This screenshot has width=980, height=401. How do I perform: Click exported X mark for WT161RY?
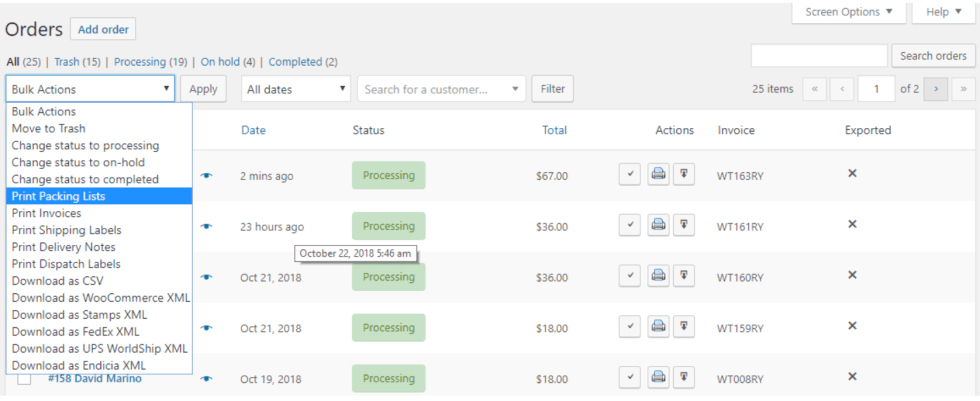pos(851,224)
